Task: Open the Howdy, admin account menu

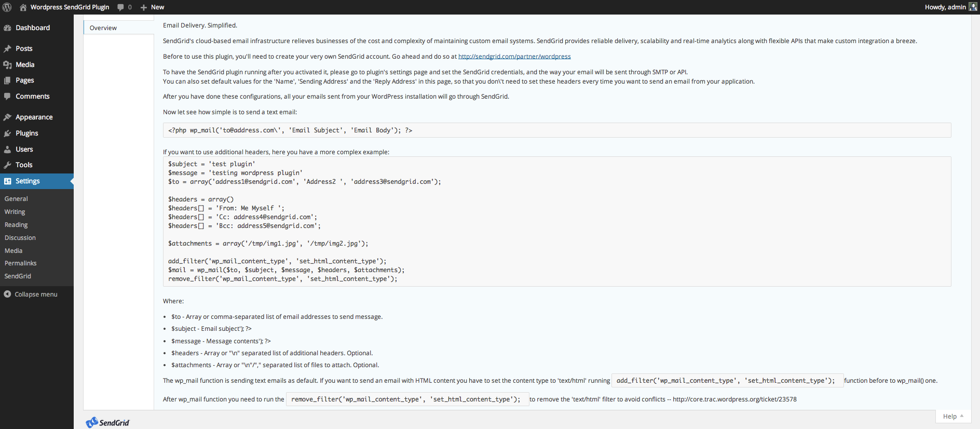Action: point(945,7)
